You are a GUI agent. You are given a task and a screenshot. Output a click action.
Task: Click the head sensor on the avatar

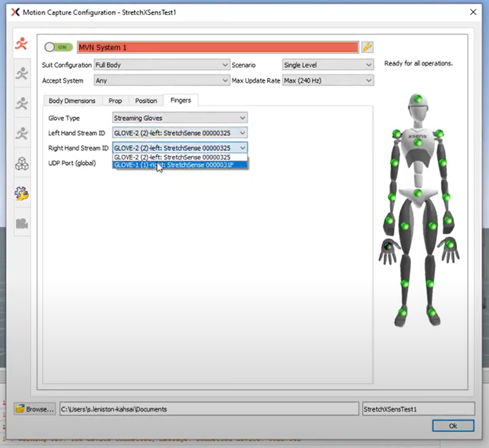[x=417, y=100]
